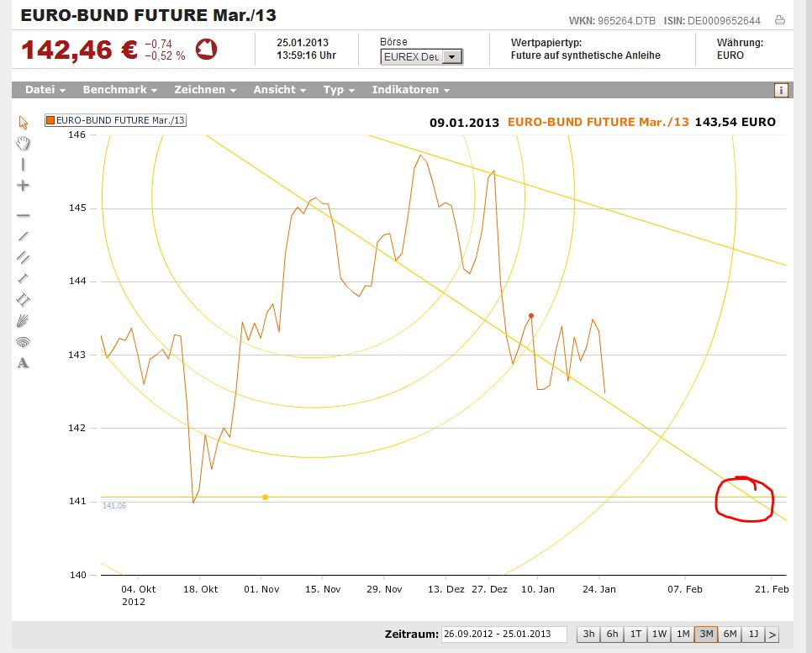Open the Benchmark menu
Screen dimensions: 812x653
tap(115, 90)
